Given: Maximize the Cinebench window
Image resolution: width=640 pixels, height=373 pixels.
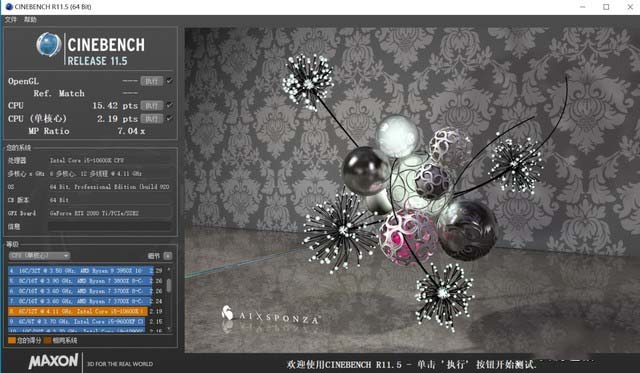Looking at the screenshot, I should click(606, 7).
